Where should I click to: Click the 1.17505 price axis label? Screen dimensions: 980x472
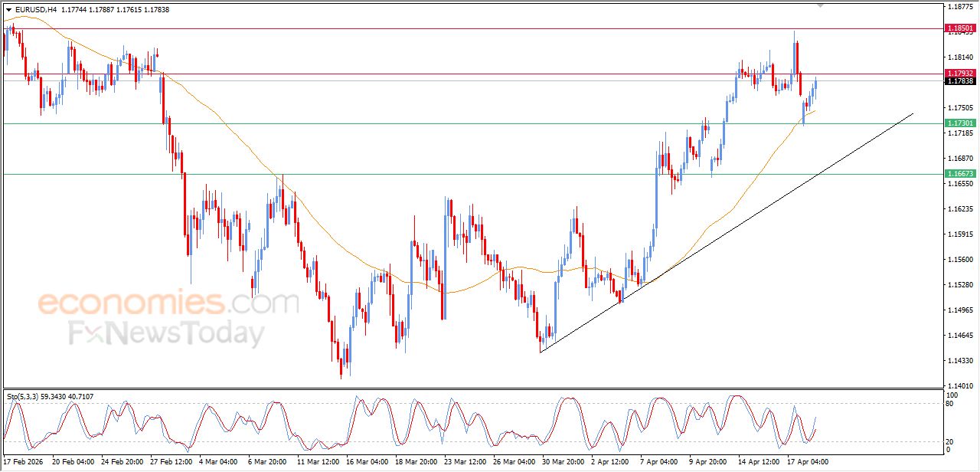tap(962, 108)
